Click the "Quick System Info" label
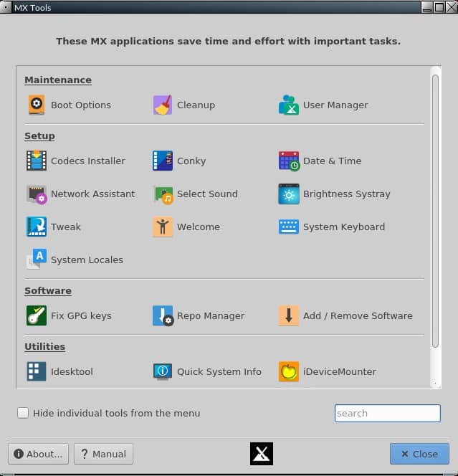Screen dimensions: 458x476 219,371
